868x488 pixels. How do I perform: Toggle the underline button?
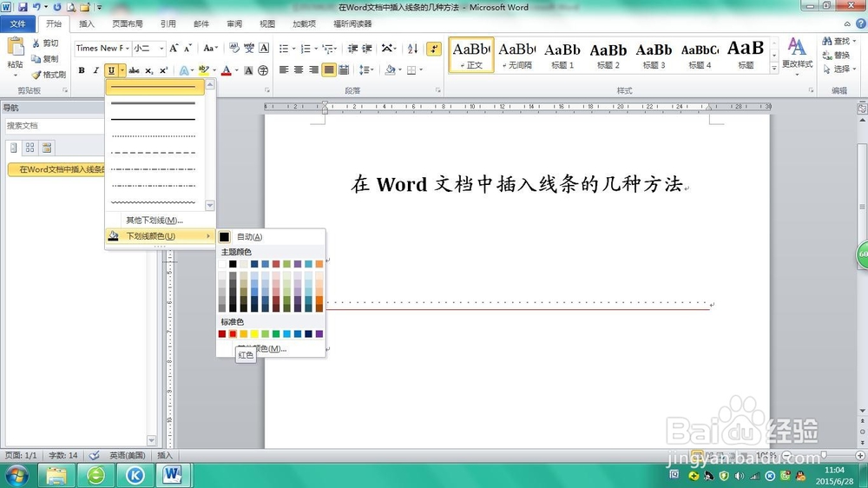111,70
